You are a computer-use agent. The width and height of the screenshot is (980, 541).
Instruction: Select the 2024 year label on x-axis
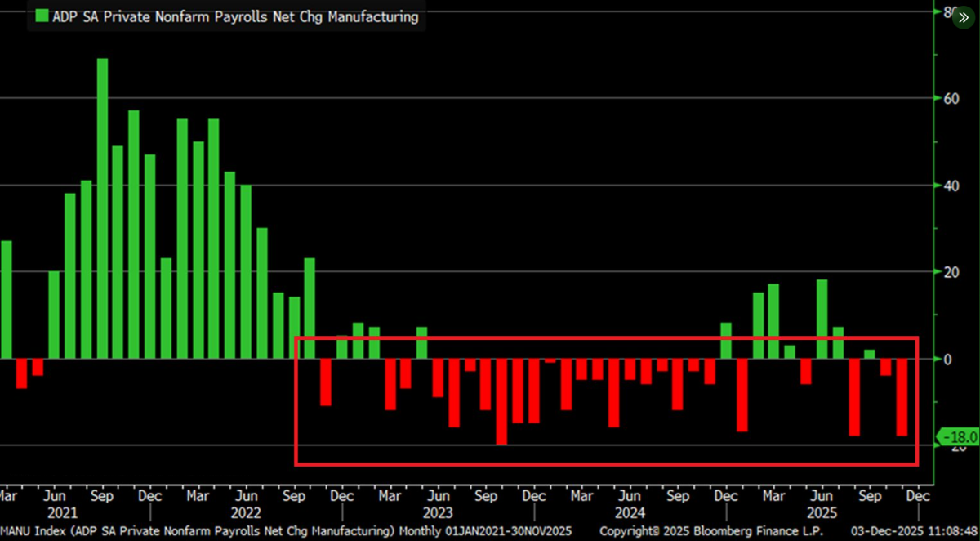click(630, 512)
